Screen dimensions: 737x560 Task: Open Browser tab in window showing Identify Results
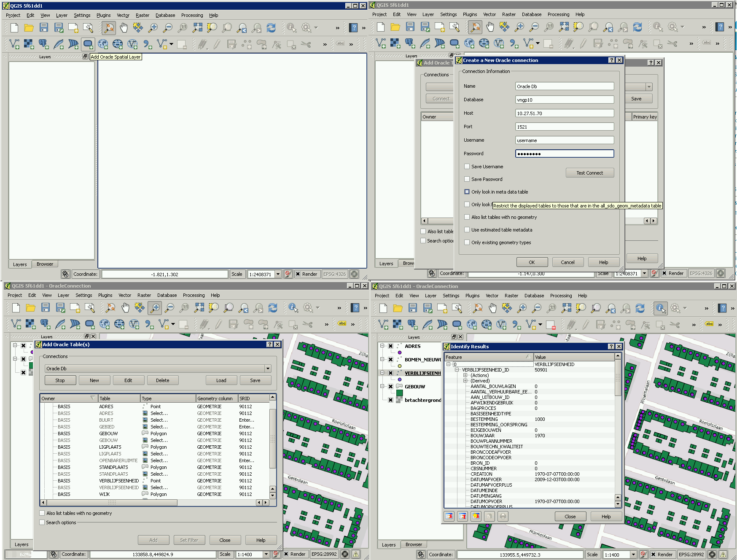point(414,544)
